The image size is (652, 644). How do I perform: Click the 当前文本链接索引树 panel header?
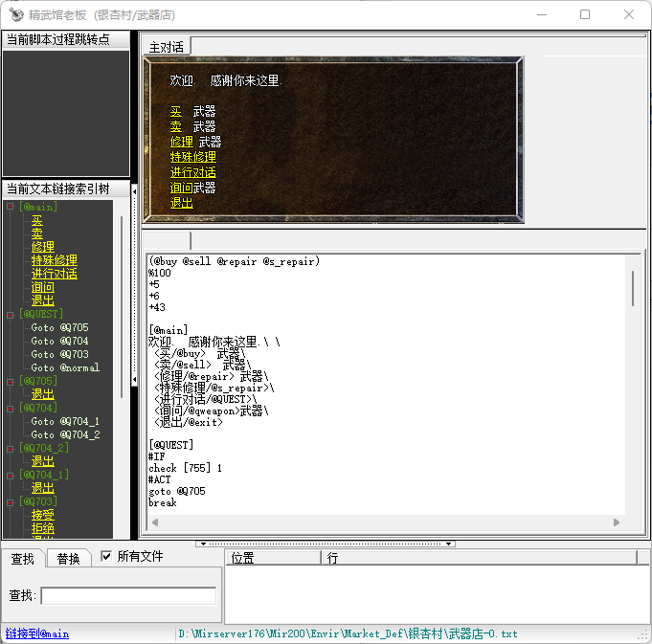click(x=66, y=189)
